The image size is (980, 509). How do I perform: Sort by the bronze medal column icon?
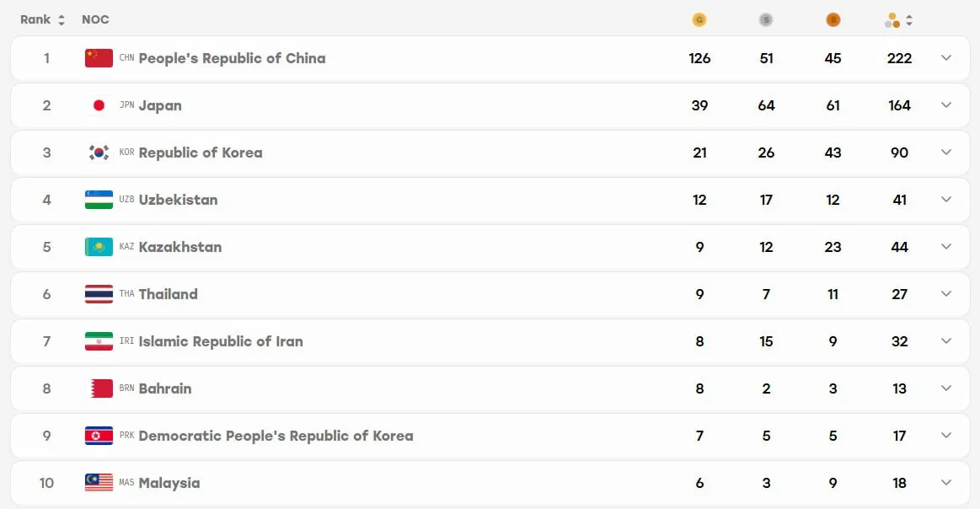click(833, 20)
